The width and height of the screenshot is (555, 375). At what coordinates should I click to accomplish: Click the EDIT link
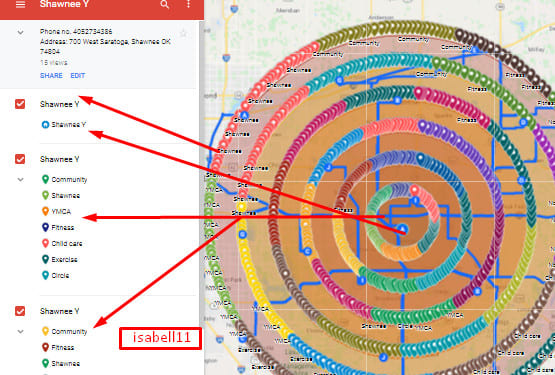tap(78, 75)
